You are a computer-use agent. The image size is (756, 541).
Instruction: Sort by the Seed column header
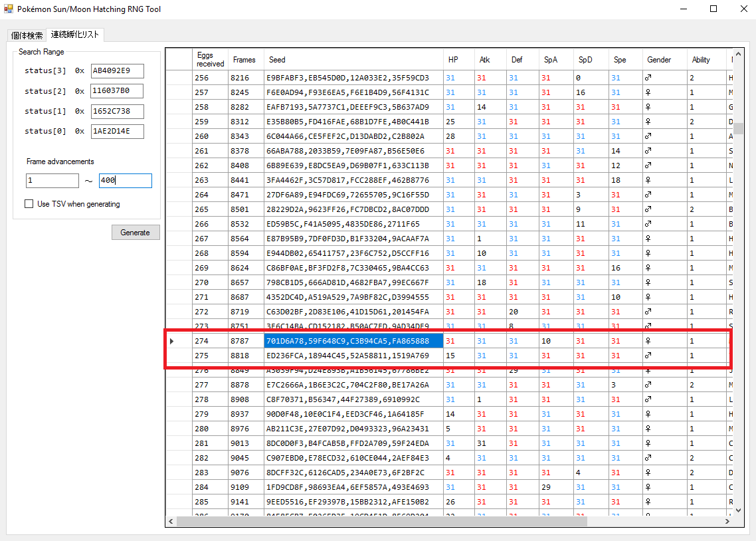coord(353,60)
